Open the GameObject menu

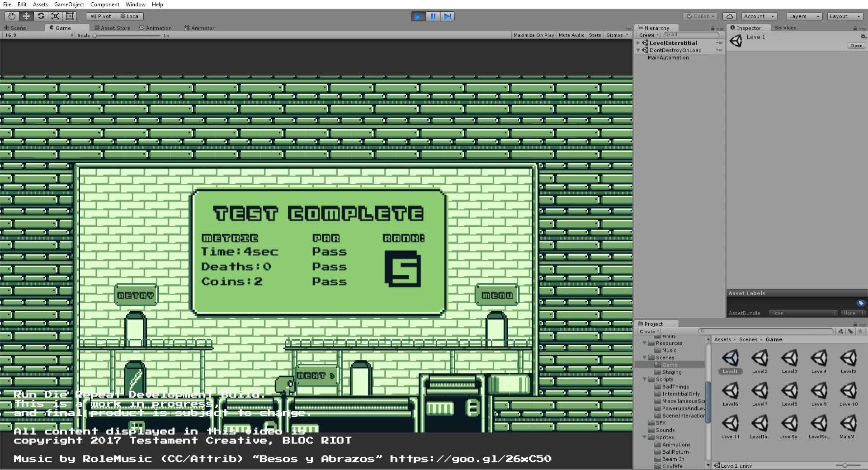(69, 5)
